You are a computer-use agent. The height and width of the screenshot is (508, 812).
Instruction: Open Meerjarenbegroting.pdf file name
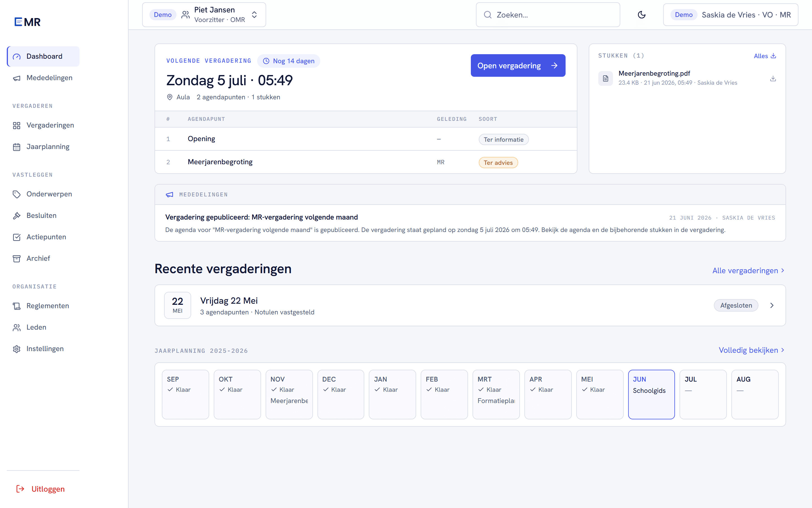click(654, 73)
